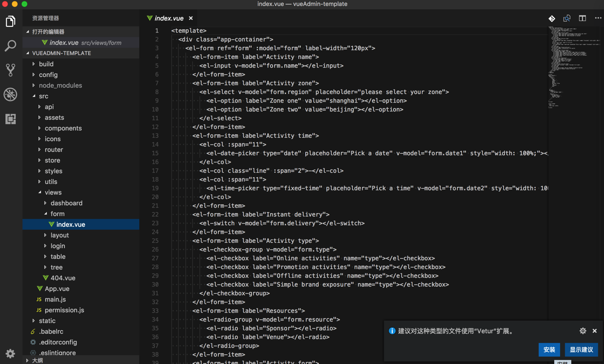Expand the assets folder

[39, 117]
